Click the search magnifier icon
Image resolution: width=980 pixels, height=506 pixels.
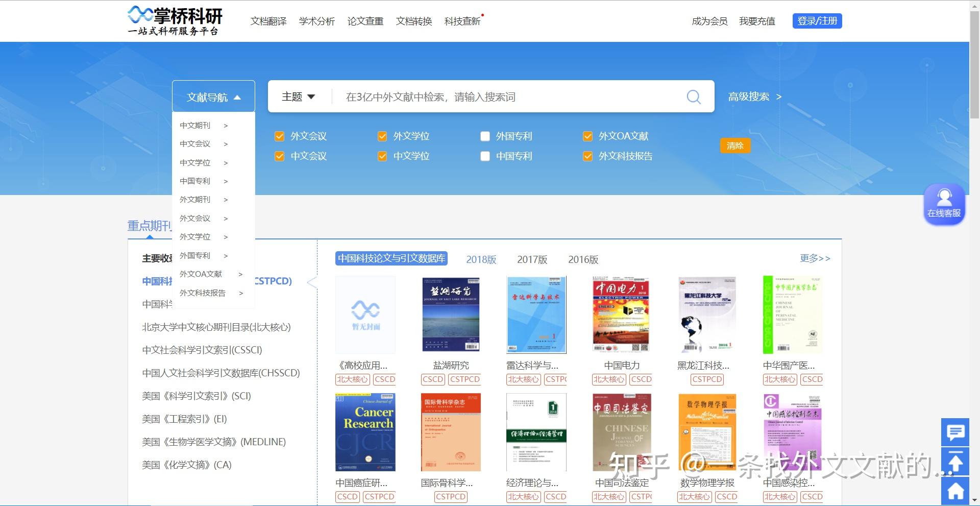(693, 97)
